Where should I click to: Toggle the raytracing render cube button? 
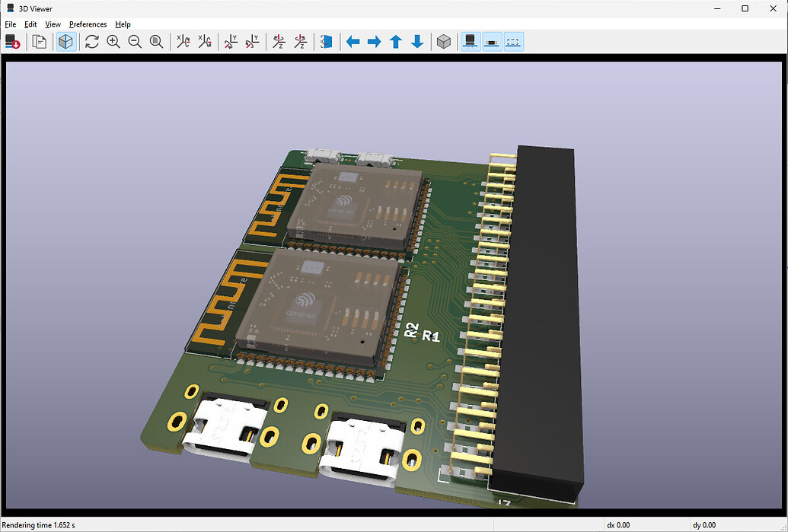point(66,42)
